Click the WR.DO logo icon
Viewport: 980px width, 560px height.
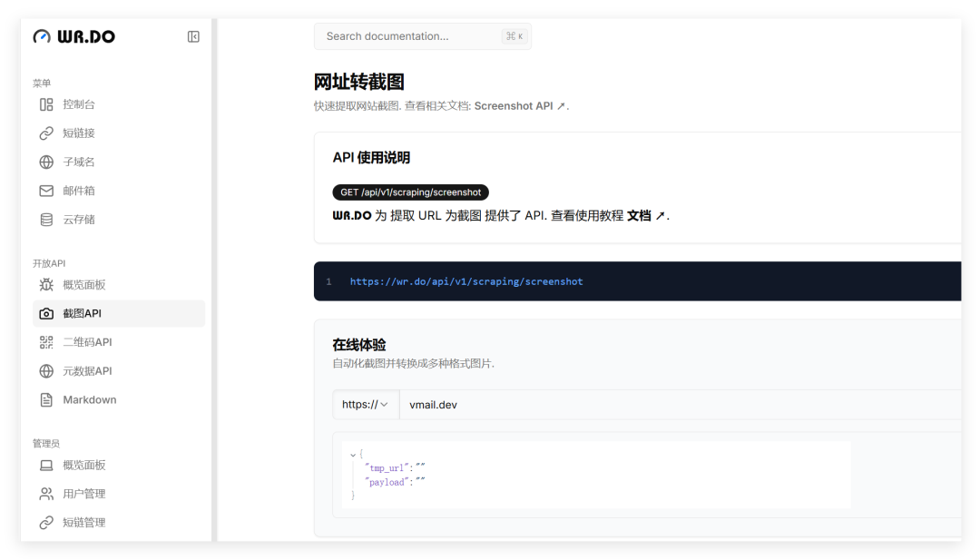point(42,37)
